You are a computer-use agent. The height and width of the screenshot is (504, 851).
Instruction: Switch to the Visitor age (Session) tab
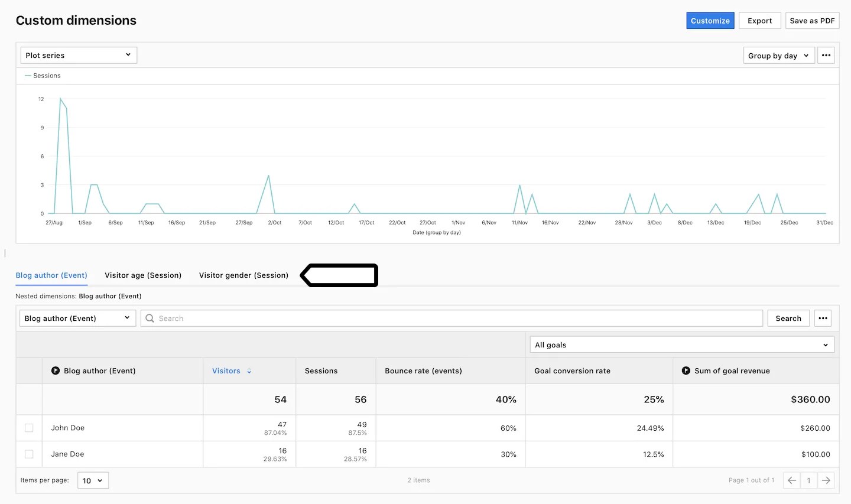(x=143, y=275)
